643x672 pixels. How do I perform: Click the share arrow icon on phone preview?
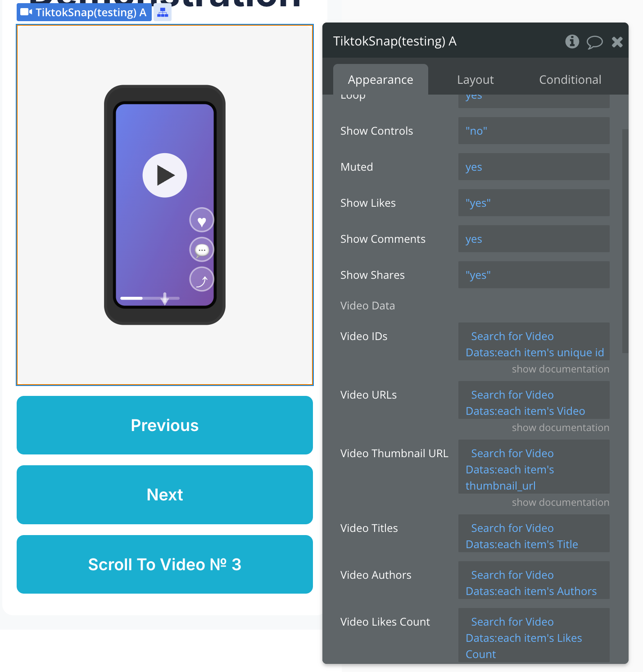click(x=202, y=279)
